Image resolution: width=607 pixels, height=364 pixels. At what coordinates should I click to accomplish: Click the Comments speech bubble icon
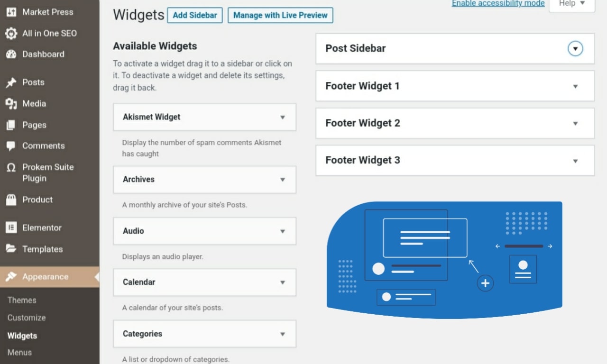(11, 146)
